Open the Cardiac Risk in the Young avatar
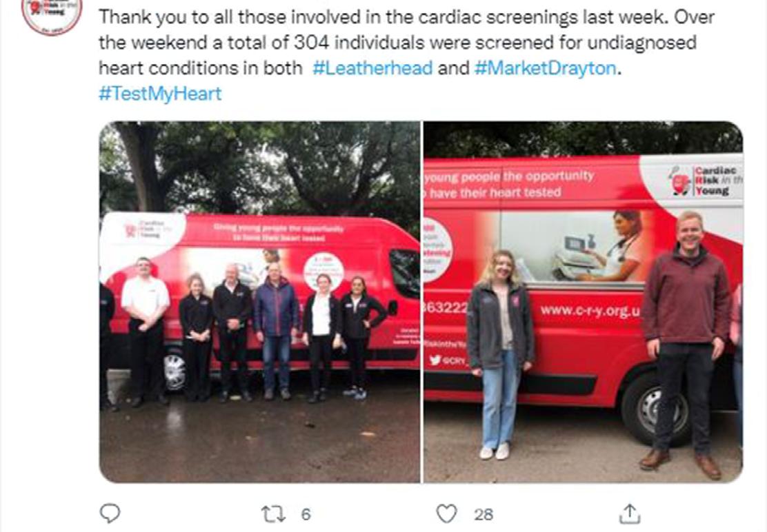The image size is (767, 532). 52,14
